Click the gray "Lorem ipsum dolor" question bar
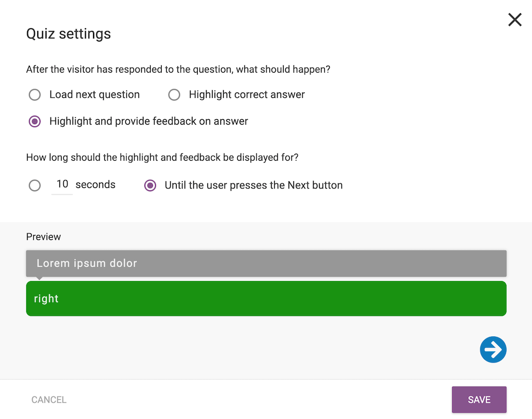 tap(266, 263)
